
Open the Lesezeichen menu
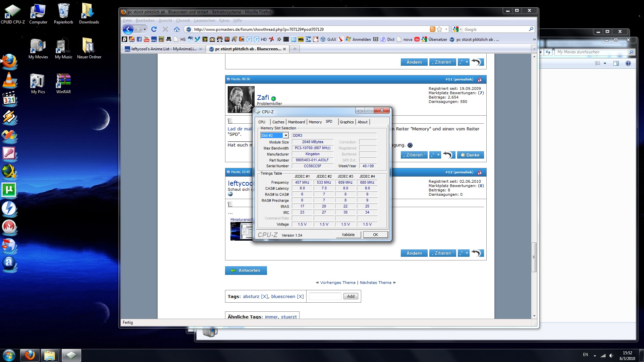coord(205,20)
